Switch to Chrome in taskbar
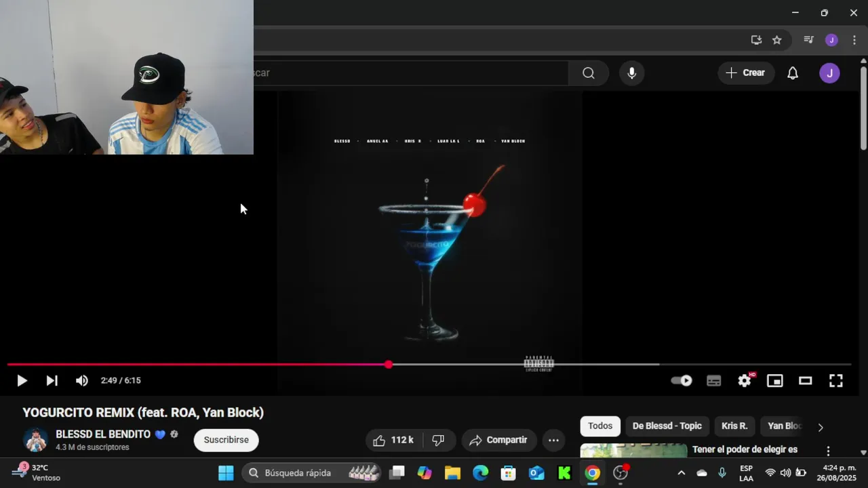868x488 pixels. point(593,473)
